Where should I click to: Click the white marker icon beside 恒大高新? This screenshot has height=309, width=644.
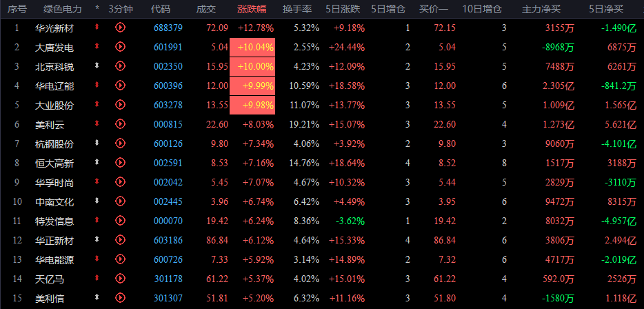pyautogui.click(x=97, y=162)
